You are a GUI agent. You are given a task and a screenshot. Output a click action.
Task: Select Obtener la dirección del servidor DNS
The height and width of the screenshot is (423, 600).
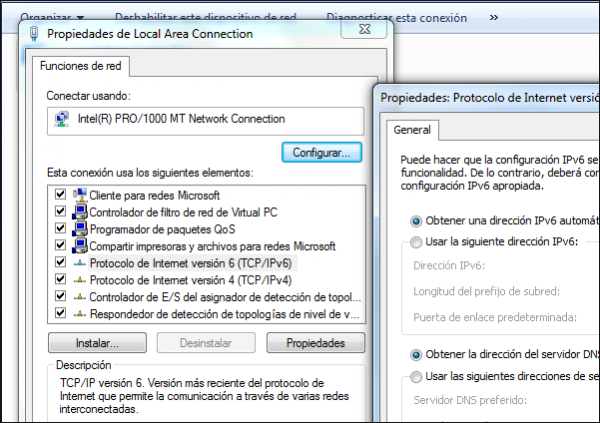pyautogui.click(x=416, y=355)
